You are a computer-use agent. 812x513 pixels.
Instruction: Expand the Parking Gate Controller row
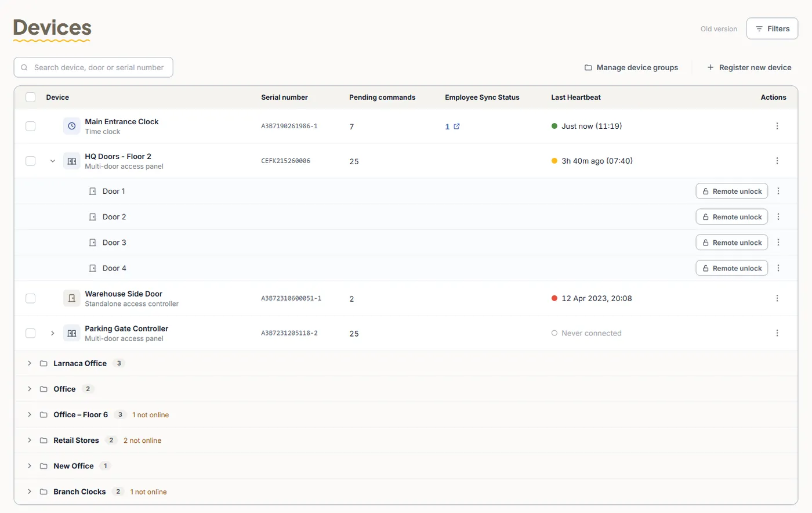[x=52, y=333]
